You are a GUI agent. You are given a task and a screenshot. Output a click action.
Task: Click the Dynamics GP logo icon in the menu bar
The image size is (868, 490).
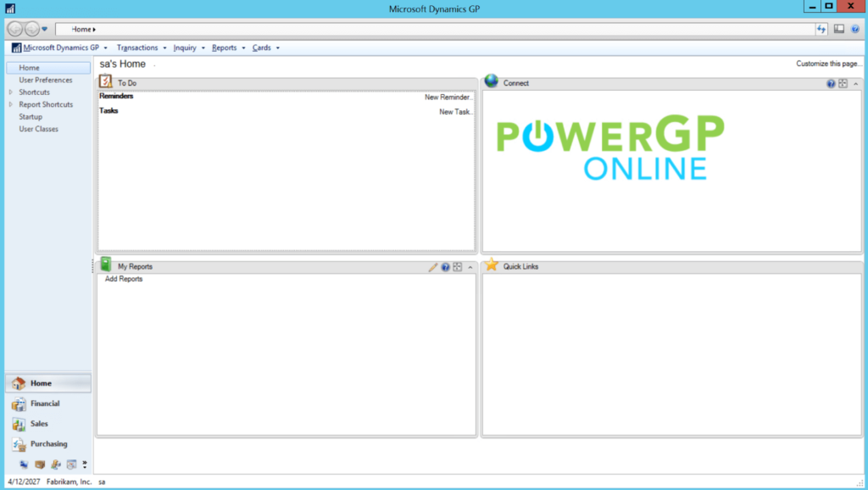tap(17, 47)
